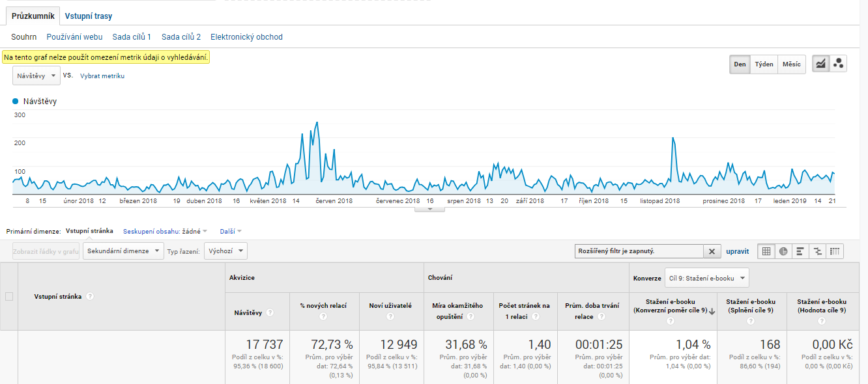This screenshot has height=384, width=868.
Task: Tick the select-all rows checkbox
Action: [9, 297]
